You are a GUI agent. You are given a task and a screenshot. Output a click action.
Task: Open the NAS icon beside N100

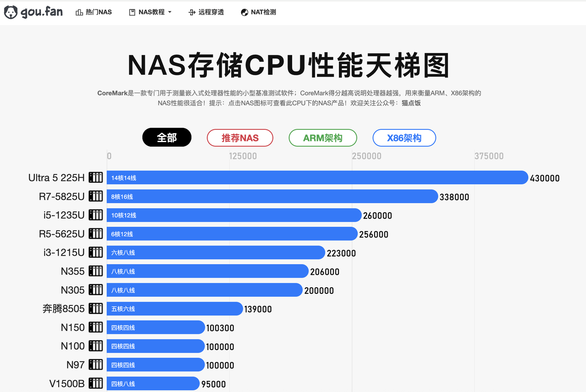tap(96, 346)
